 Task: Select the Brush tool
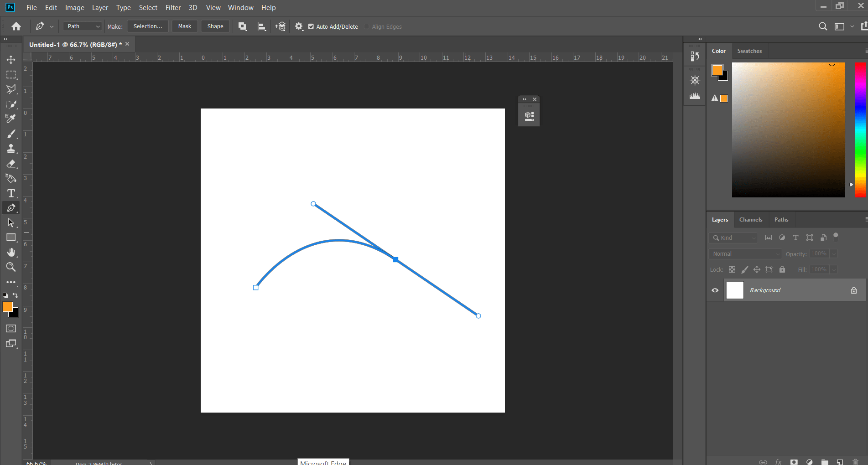(11, 134)
